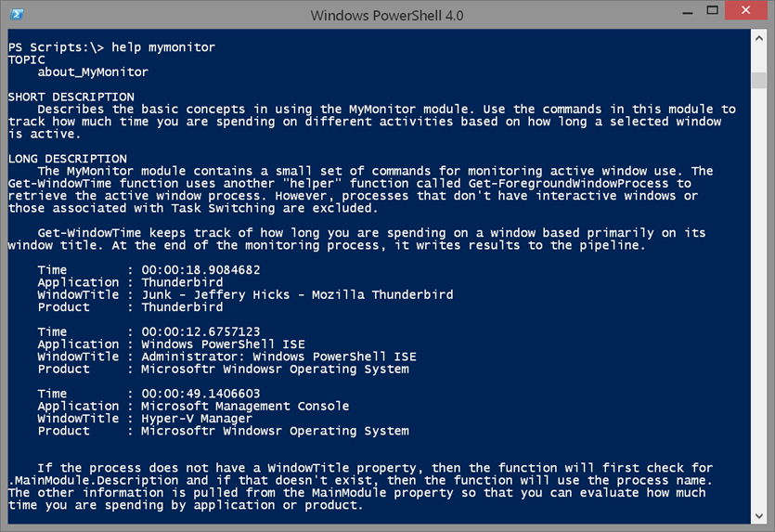
Task: Click the time value 00:00:49.1406603
Action: coord(200,394)
